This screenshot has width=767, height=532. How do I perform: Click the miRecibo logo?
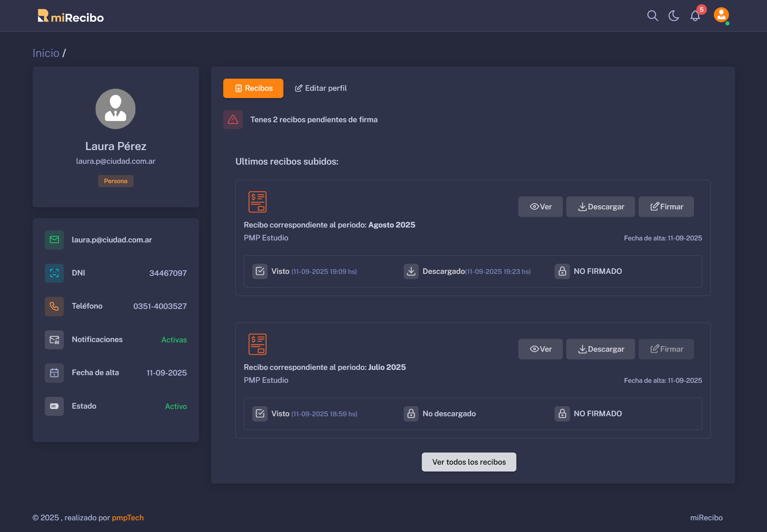point(71,17)
